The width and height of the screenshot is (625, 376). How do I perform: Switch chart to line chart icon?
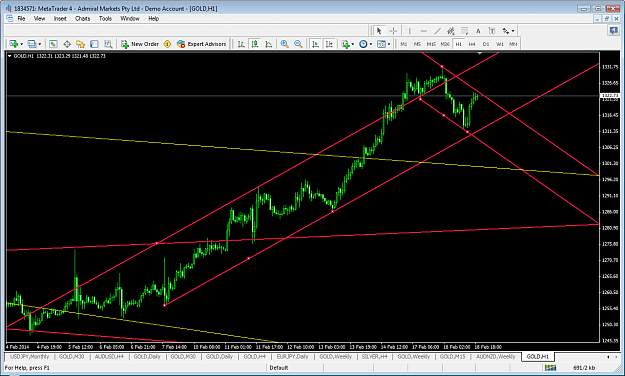[x=269, y=44]
